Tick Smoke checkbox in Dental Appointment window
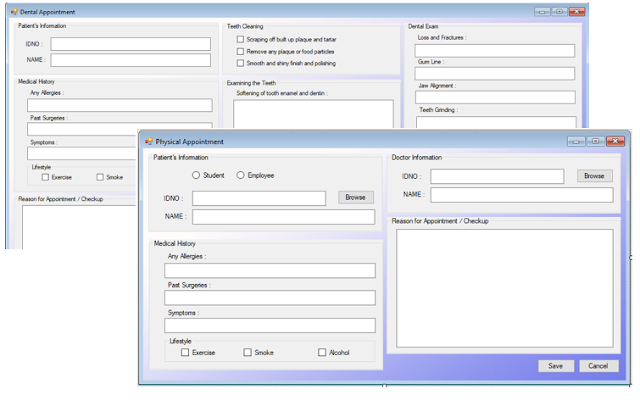Image resolution: width=640 pixels, height=406 pixels. pos(100,177)
